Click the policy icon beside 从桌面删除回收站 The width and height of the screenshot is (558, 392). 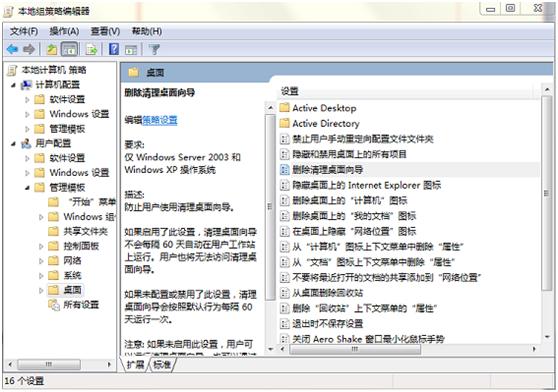[285, 293]
